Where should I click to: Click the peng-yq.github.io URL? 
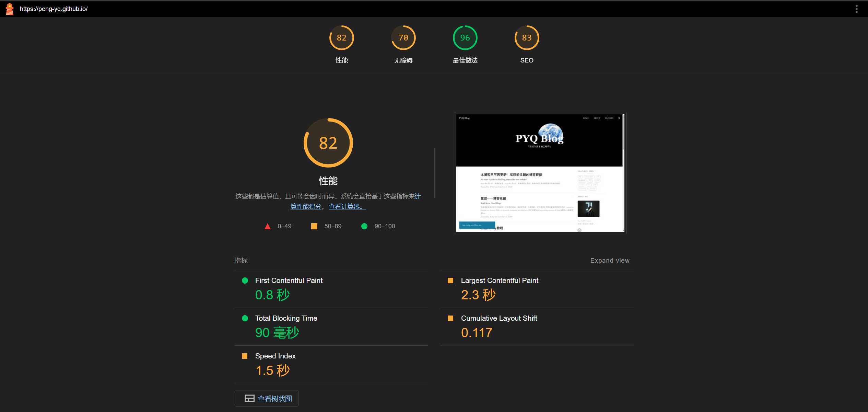(x=54, y=9)
